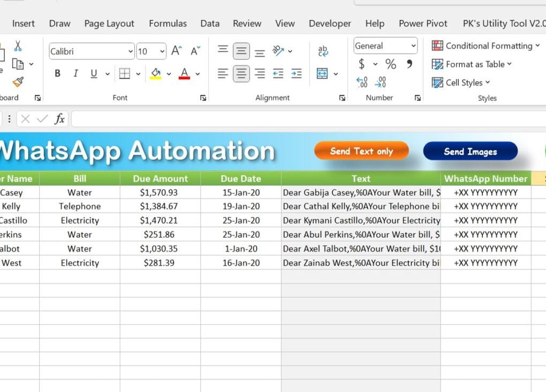
Task: Expand fill color options arrow
Action: tap(169, 74)
